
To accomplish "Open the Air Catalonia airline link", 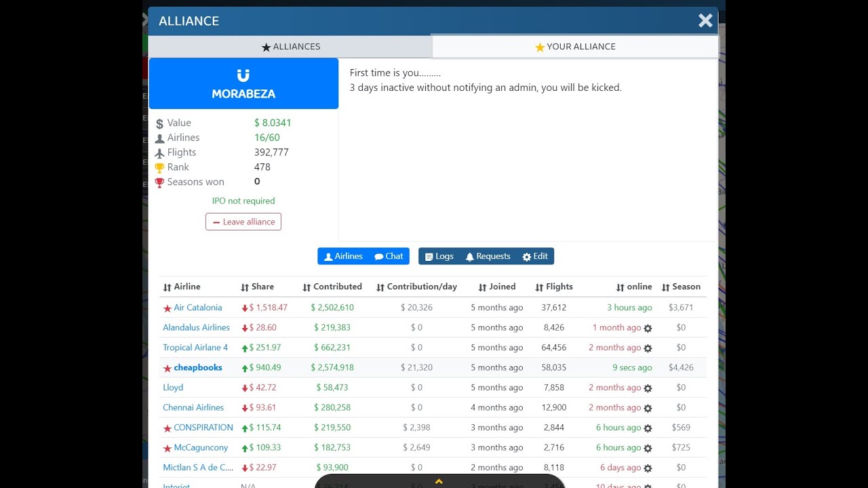I will [x=198, y=308].
